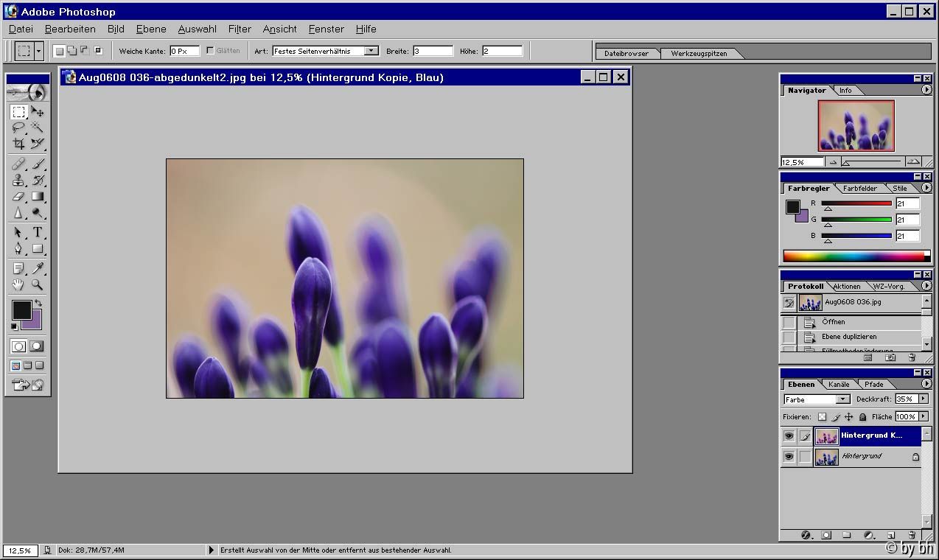This screenshot has height=560, width=939.
Task: Activate the Eyedropper tool
Action: pyautogui.click(x=37, y=268)
